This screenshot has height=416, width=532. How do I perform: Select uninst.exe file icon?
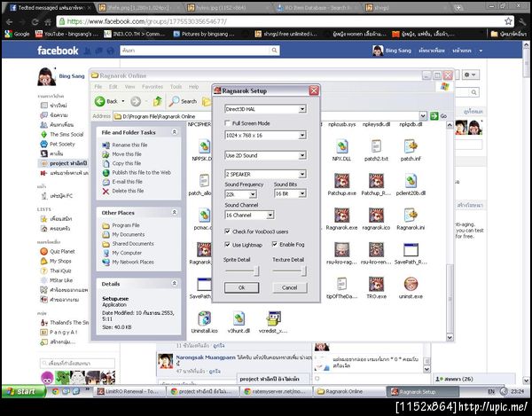coord(411,284)
